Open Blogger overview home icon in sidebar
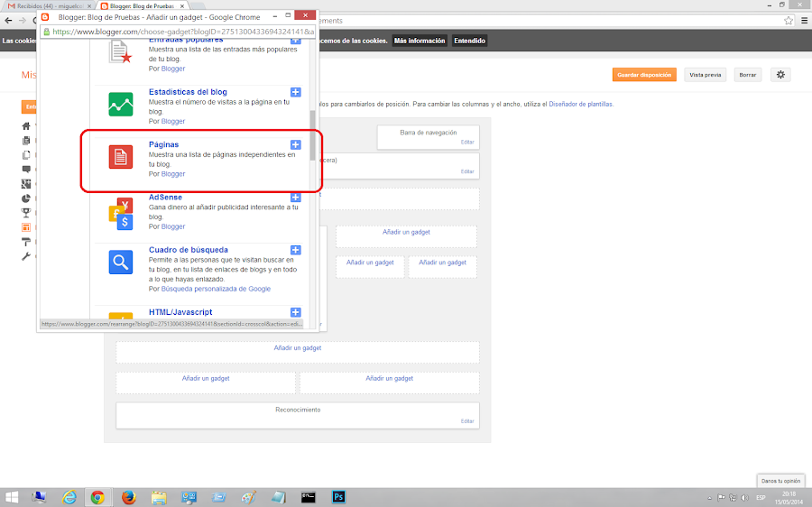Viewport: 812px width, 507px height. (x=26, y=125)
